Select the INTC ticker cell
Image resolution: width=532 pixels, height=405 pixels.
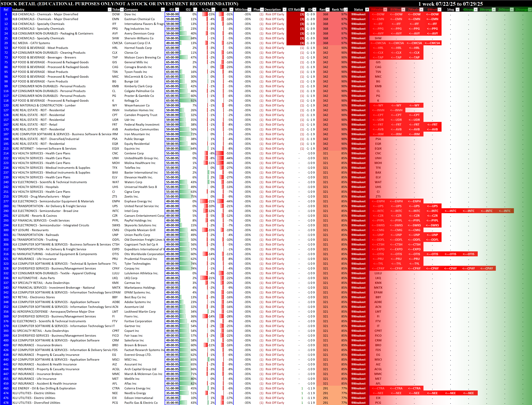(115, 211)
